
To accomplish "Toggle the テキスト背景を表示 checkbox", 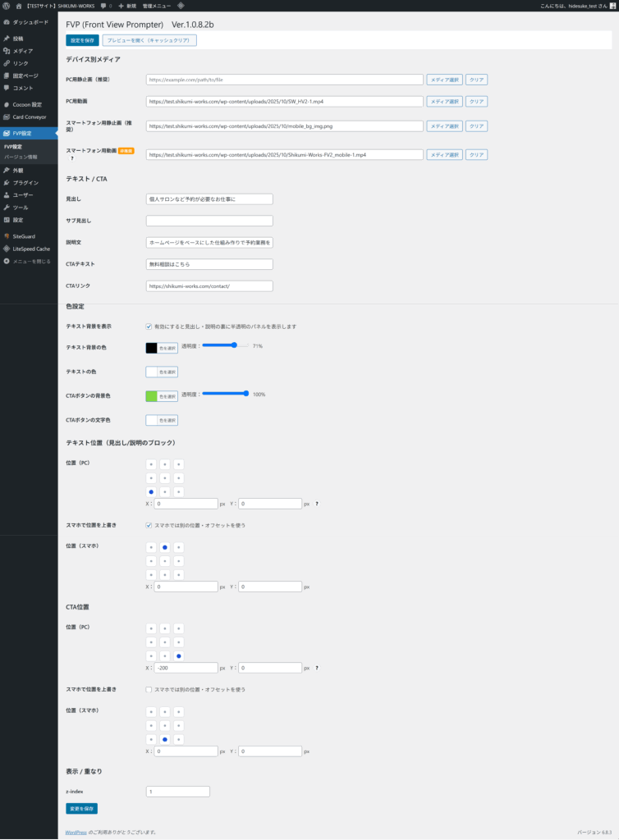I will tap(149, 326).
